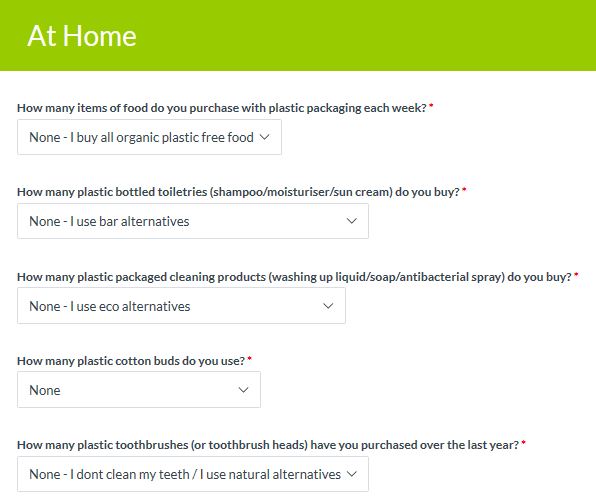Click the plastic bottled toiletries question label
The width and height of the screenshot is (596, 501).
coord(238,192)
